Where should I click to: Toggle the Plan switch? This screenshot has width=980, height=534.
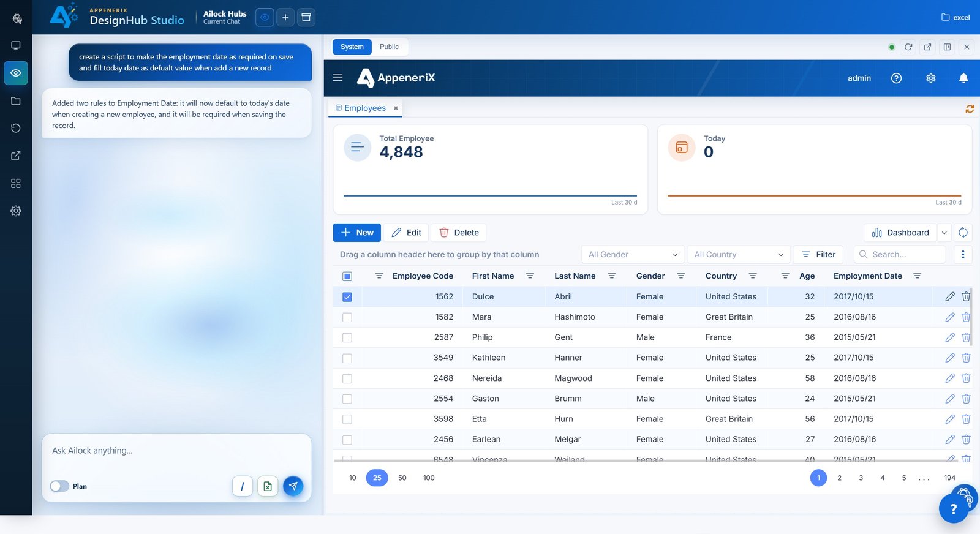pyautogui.click(x=59, y=486)
